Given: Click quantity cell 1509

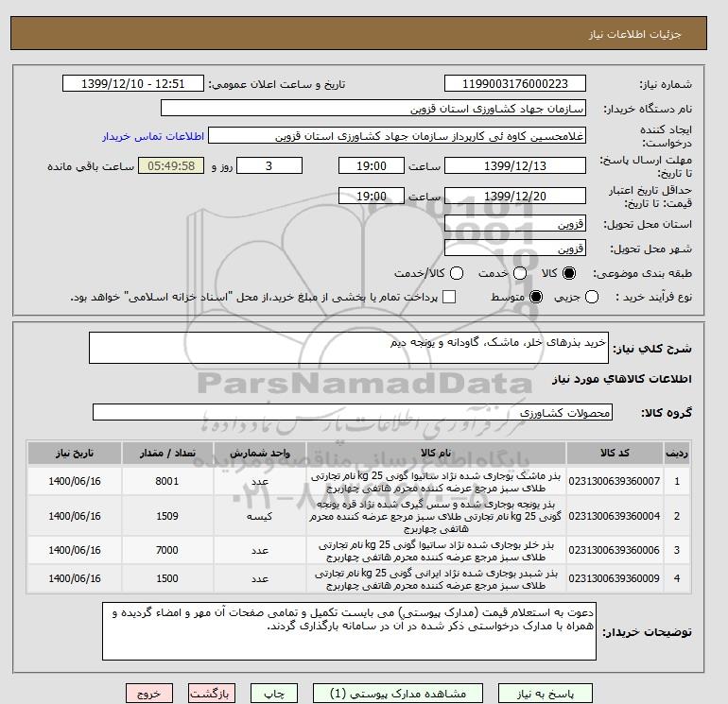Looking at the screenshot, I should 167,516.
